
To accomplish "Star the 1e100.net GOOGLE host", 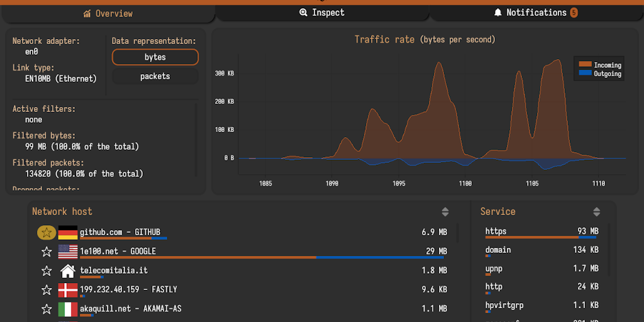I will point(46,252).
